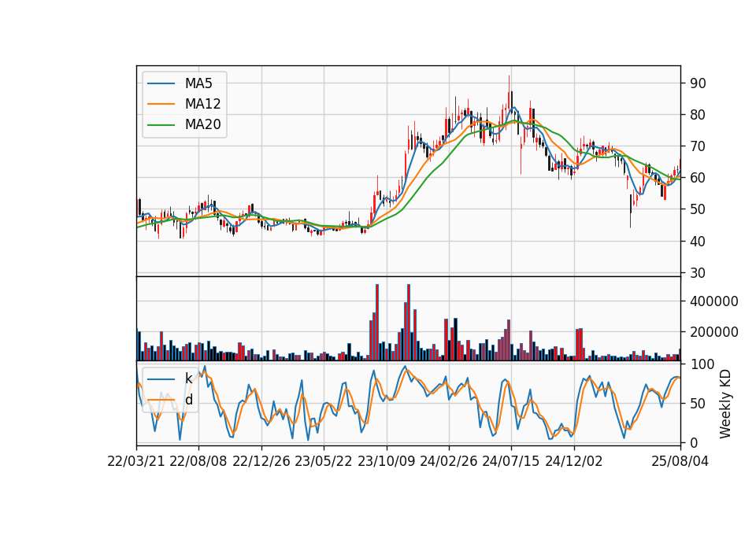756x543 pixels.
Task: Click the 25/08/04 date label
Action: 680,461
